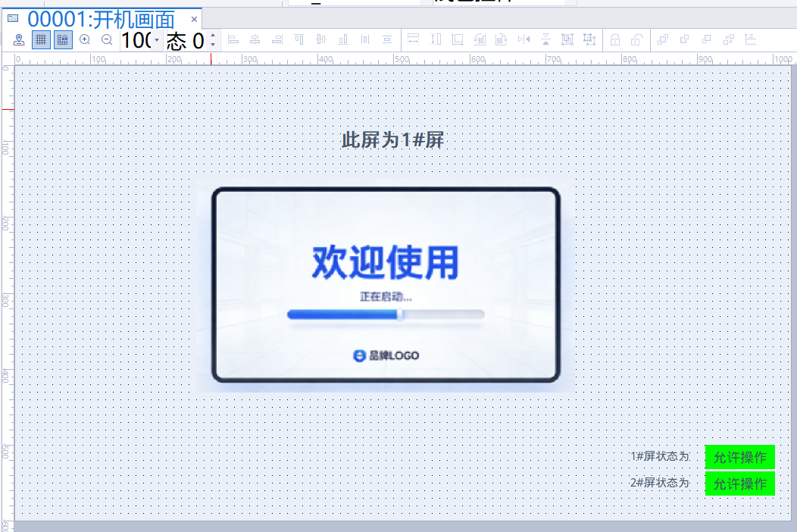Click the flip horizontal mirror icon
The width and height of the screenshot is (797, 532).
tap(524, 39)
